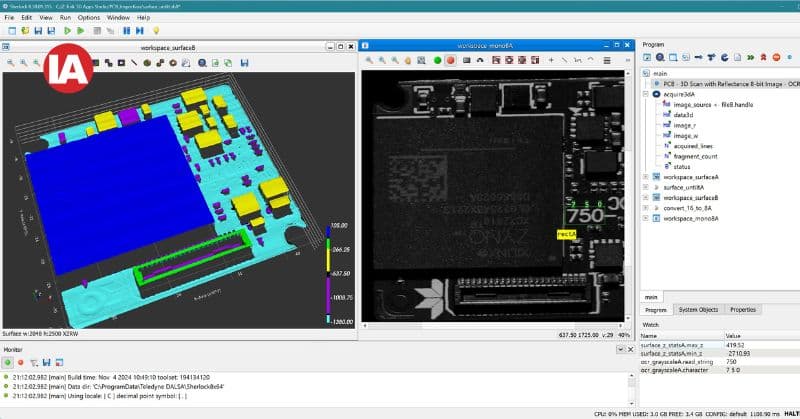Open the Edit menu
The height and width of the screenshot is (419, 800).
pyautogui.click(x=27, y=17)
